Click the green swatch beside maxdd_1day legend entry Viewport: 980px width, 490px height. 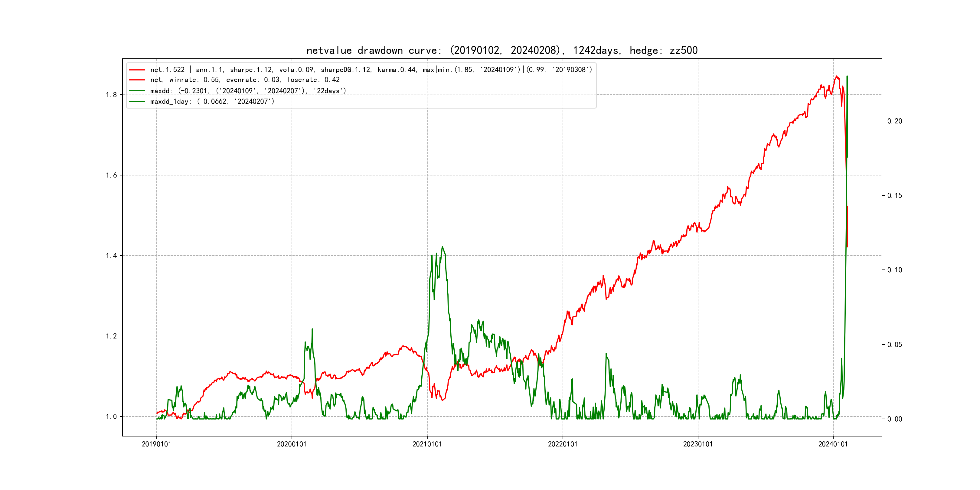coord(137,102)
